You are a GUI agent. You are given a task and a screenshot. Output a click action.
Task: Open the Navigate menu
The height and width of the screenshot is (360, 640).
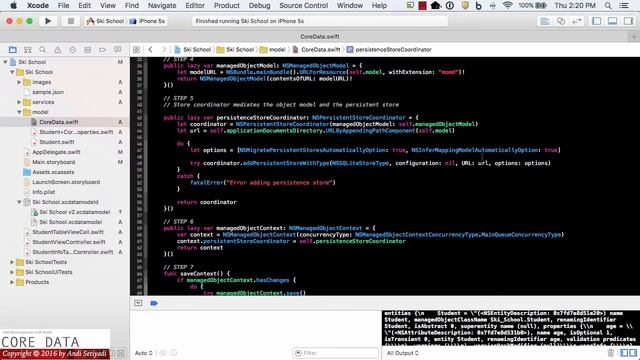[162, 6]
